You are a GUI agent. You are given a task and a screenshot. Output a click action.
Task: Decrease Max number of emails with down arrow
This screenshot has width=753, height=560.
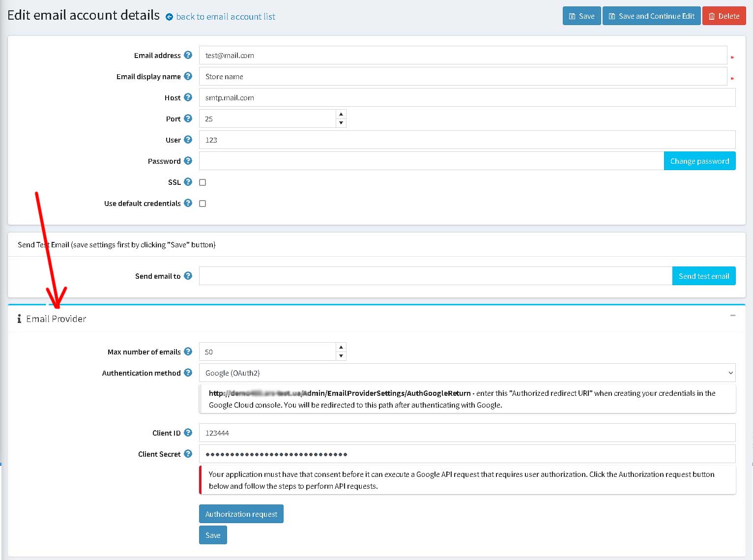coord(341,356)
